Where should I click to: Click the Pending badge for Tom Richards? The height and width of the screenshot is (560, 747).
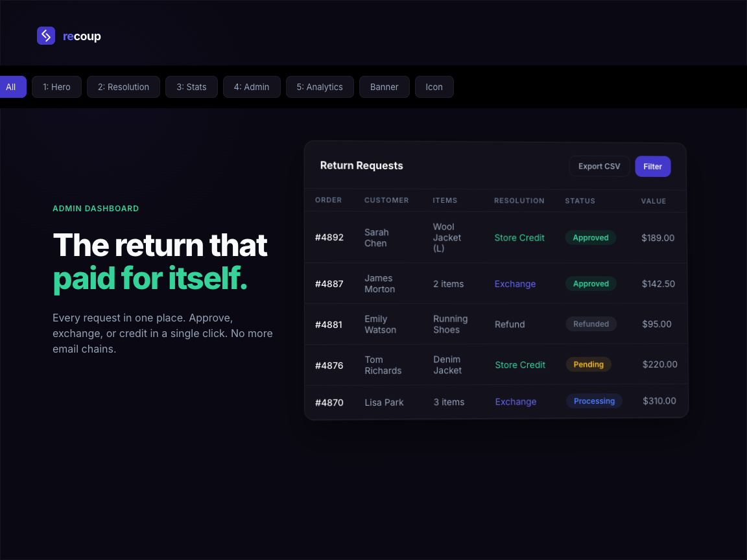588,364
